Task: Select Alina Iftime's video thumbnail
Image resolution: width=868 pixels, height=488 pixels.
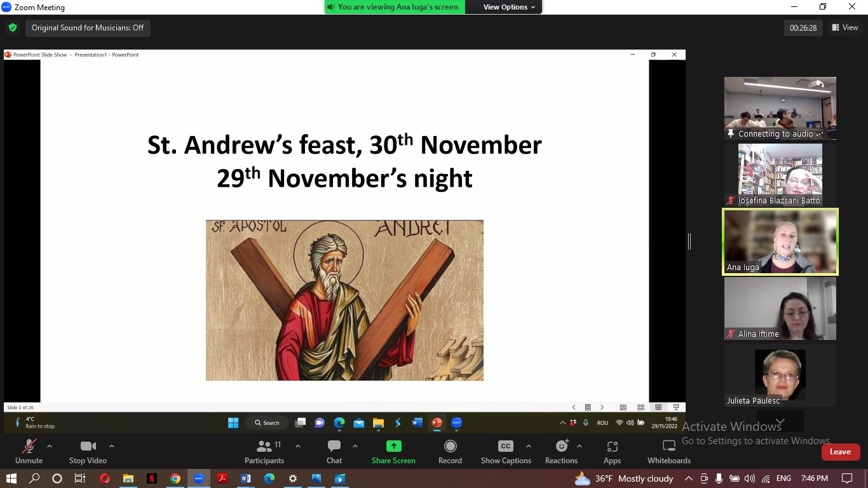Action: 780,309
